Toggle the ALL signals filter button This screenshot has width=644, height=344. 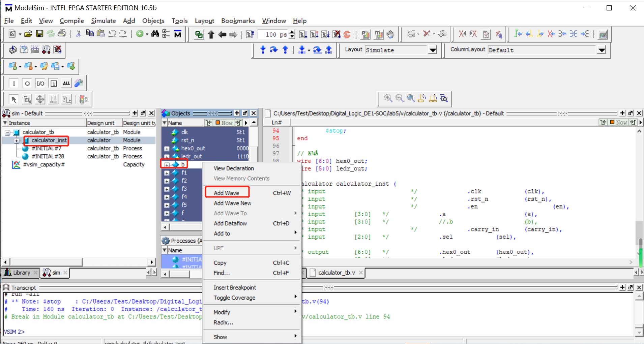tap(66, 83)
